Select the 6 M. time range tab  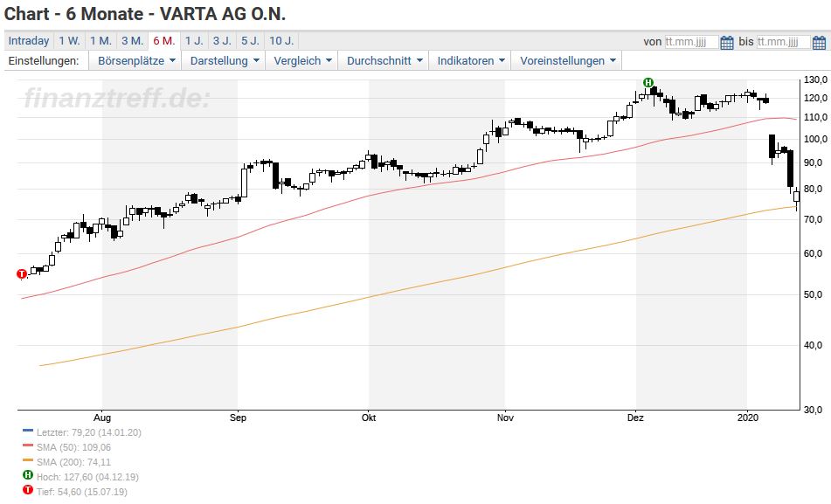(x=164, y=41)
